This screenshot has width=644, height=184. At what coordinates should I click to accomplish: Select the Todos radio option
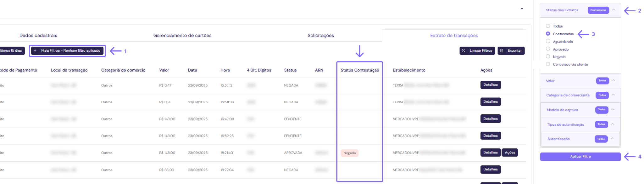click(x=548, y=26)
